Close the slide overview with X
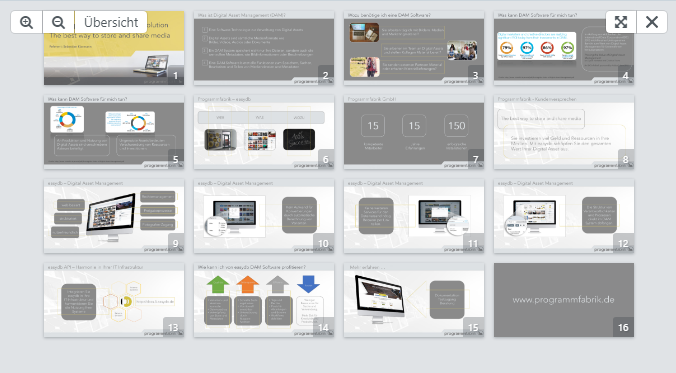This screenshot has width=676, height=373. coord(652,22)
